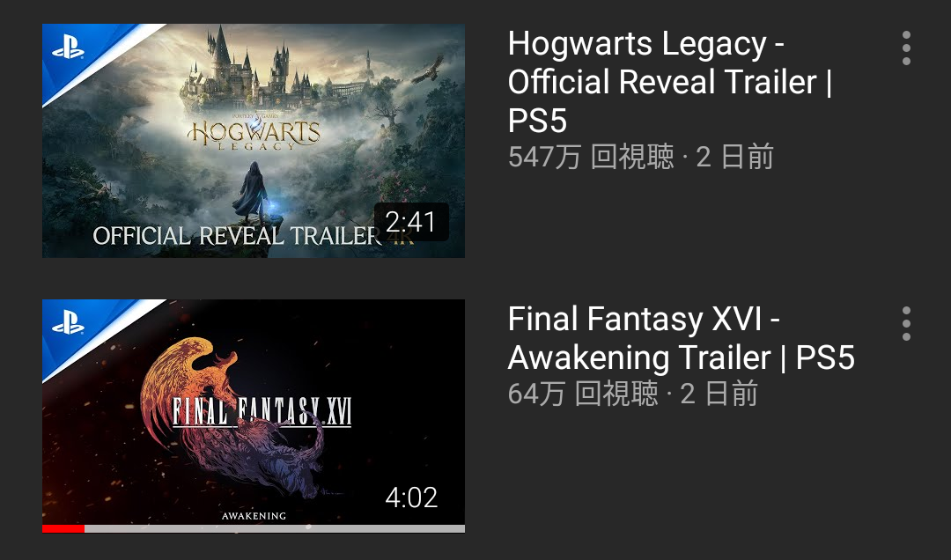Click the Hogwarts Legacy logo in thumbnail
Screen dimensions: 951x560
tap(254, 134)
